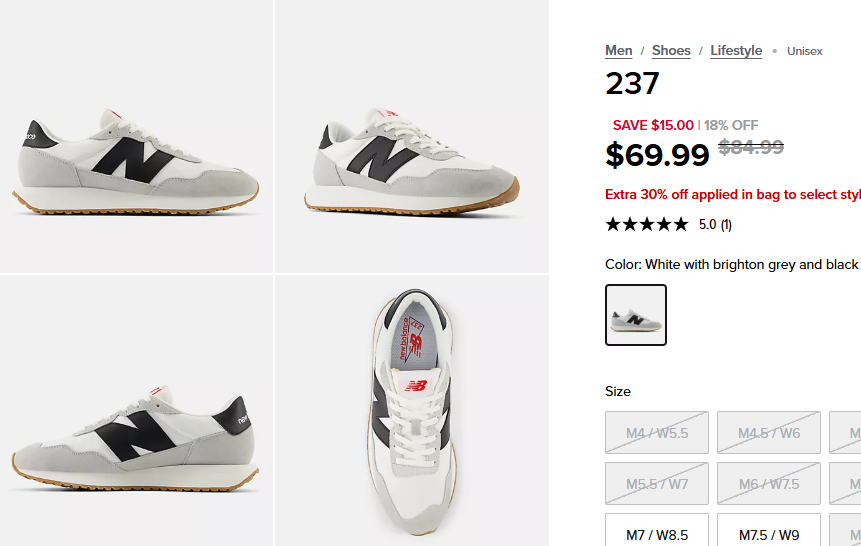Select unavailable size M5.5 / W7
861x546 pixels.
(x=657, y=483)
